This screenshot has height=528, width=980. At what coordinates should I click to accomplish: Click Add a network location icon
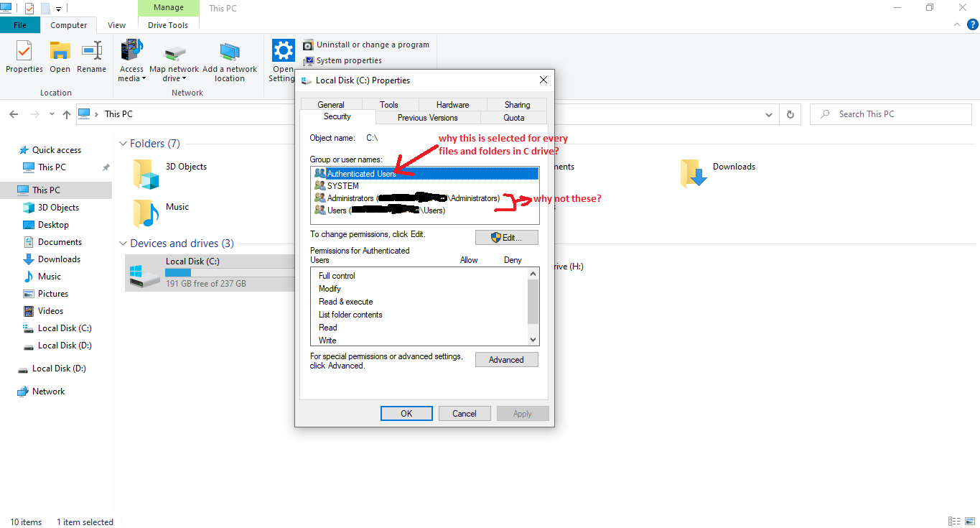pyautogui.click(x=230, y=52)
